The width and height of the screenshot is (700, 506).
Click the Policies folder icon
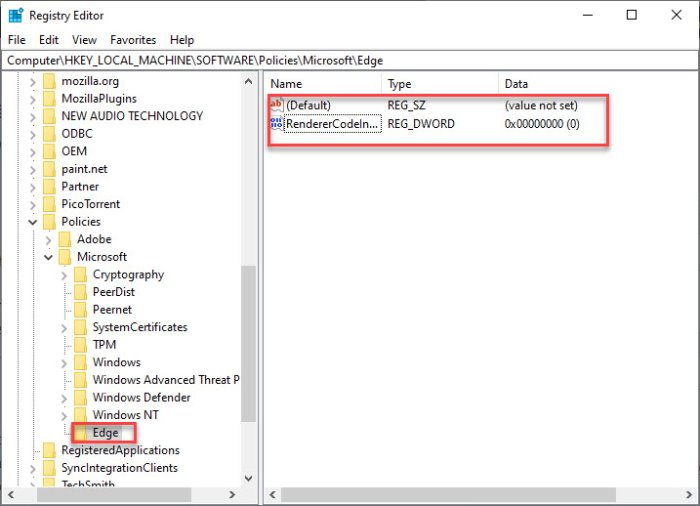50,222
